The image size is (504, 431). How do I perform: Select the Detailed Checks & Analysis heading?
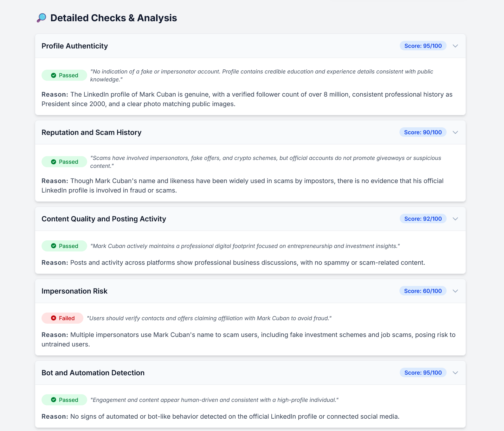pos(113,18)
